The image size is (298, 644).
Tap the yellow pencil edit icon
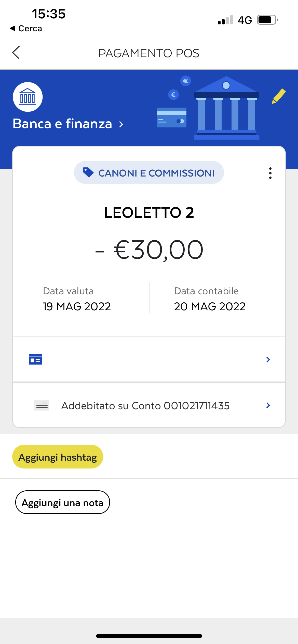[x=279, y=96]
